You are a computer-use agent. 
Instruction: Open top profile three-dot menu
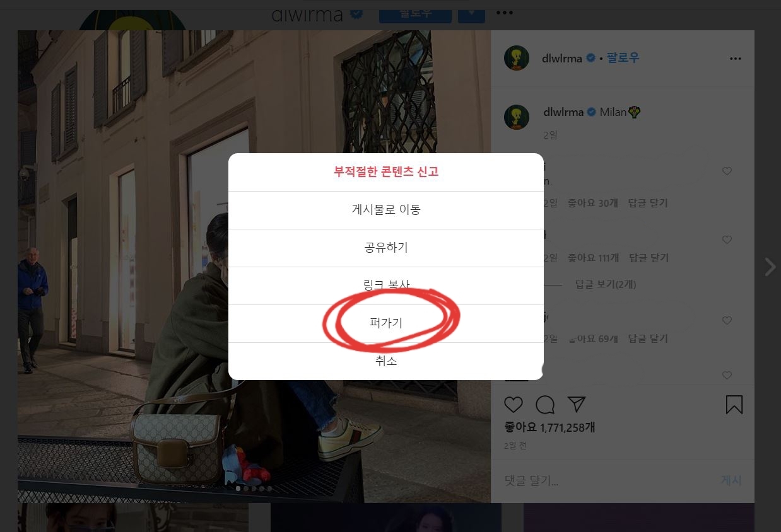pyautogui.click(x=504, y=13)
